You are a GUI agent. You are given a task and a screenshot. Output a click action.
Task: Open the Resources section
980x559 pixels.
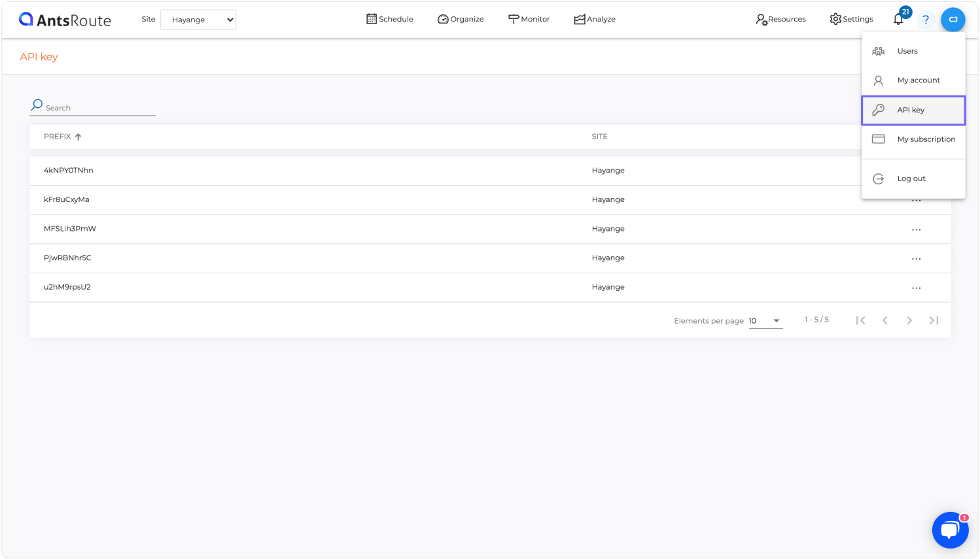tap(780, 19)
